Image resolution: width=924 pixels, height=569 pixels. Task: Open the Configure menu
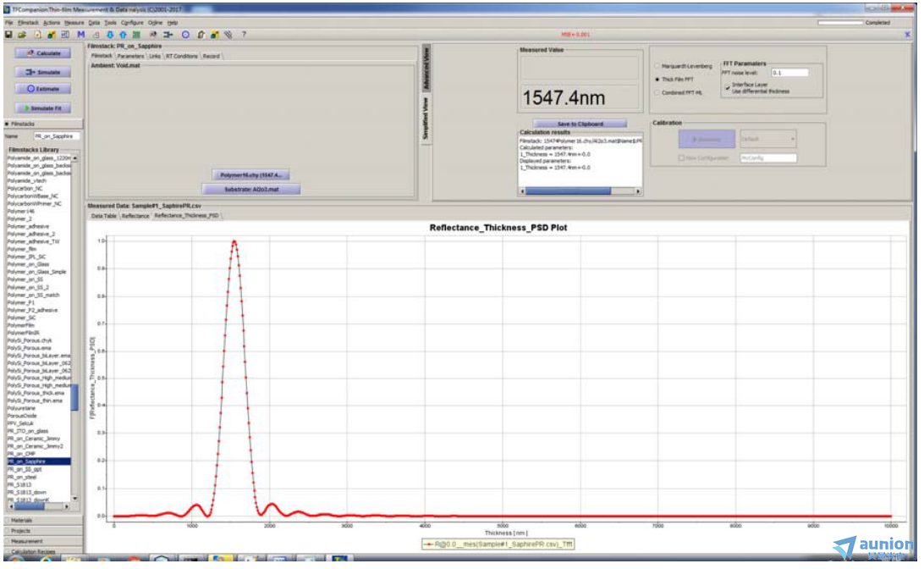click(x=132, y=22)
